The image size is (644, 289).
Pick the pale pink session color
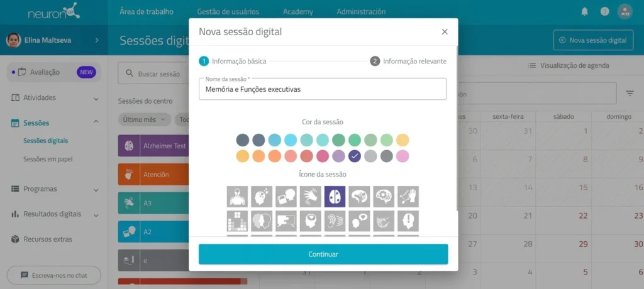pos(402,156)
